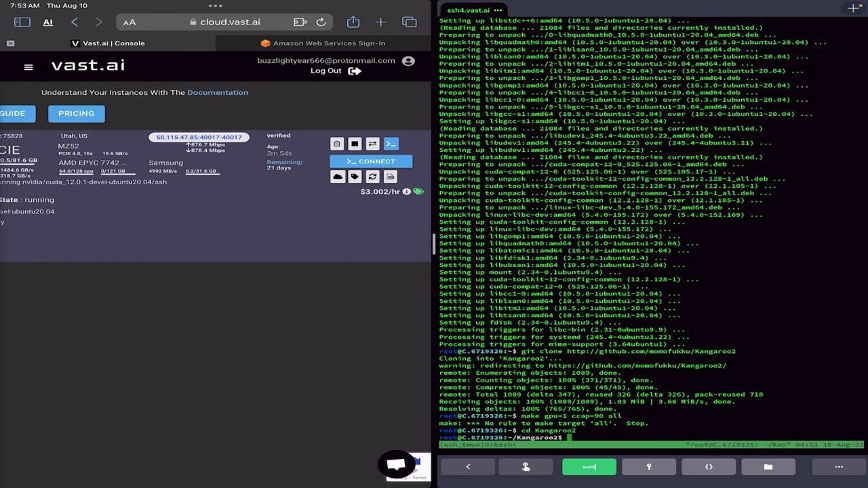The height and width of the screenshot is (488, 868).
Task: Reload the vast.ai page
Action: [x=321, y=22]
